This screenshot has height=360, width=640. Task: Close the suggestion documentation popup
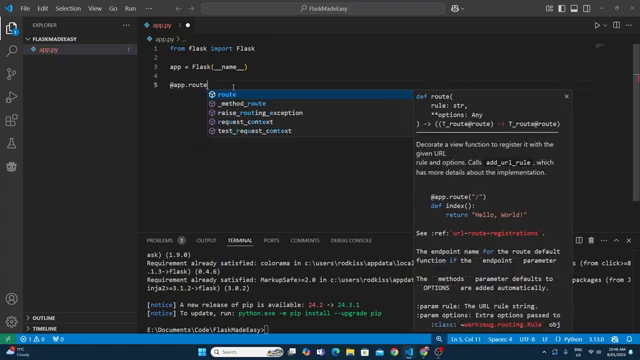click(567, 96)
